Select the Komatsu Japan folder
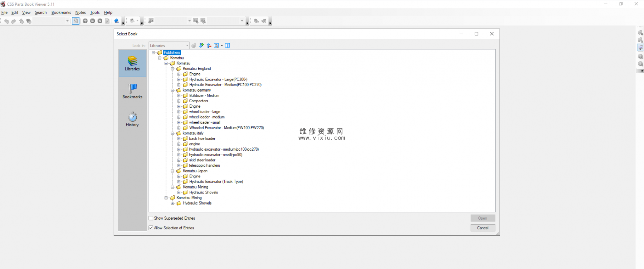 pyautogui.click(x=195, y=171)
